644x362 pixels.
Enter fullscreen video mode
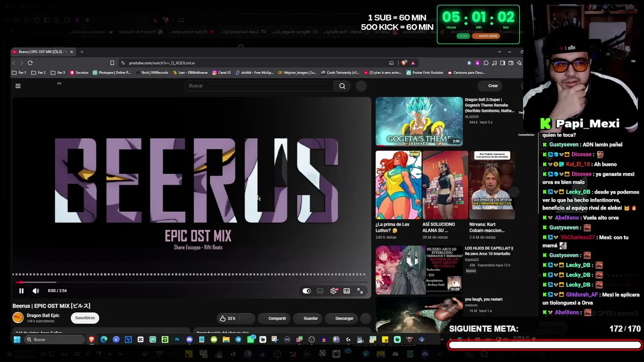pyautogui.click(x=360, y=291)
